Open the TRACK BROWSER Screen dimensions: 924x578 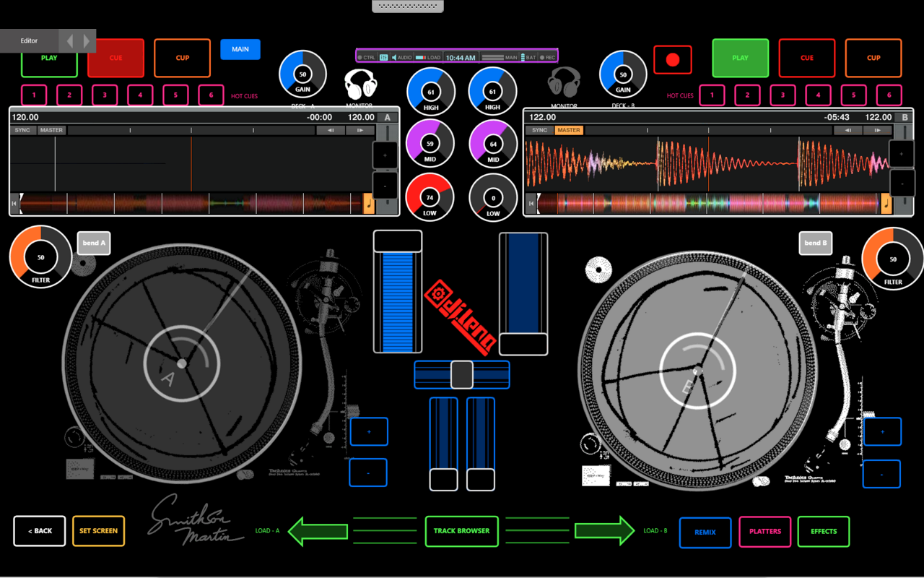461,531
